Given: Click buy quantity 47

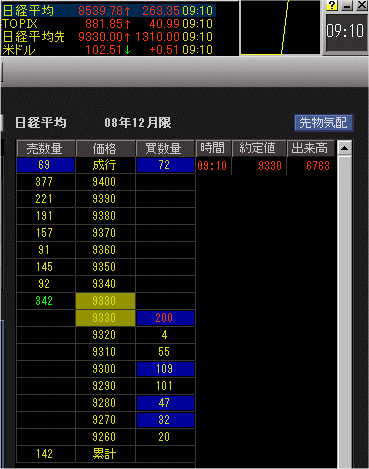Looking at the screenshot, I should [x=165, y=403].
